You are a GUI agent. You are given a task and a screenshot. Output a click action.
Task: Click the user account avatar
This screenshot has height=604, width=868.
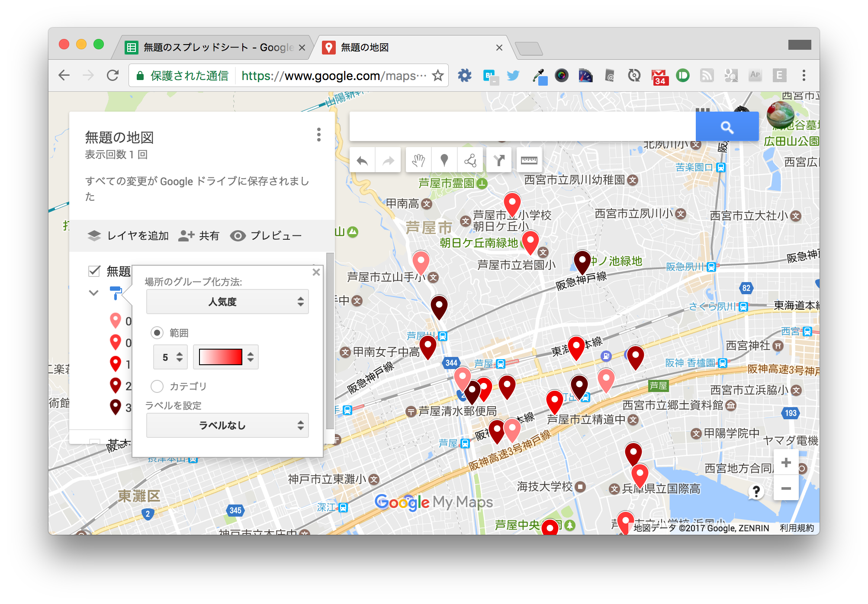[781, 115]
